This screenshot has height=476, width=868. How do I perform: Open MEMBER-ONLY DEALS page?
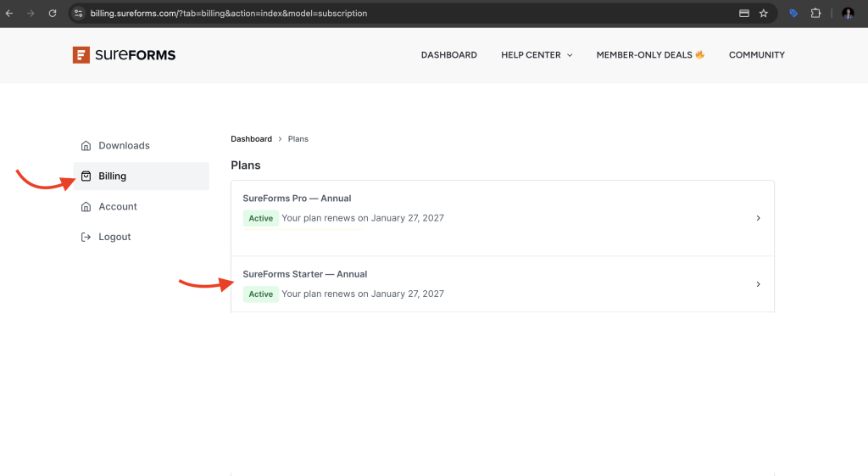point(644,55)
